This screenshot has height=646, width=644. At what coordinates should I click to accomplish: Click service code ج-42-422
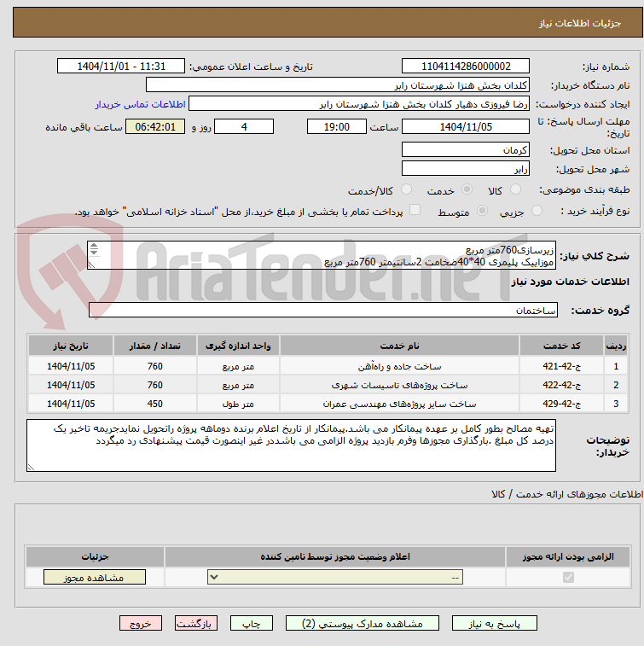coord(561,385)
